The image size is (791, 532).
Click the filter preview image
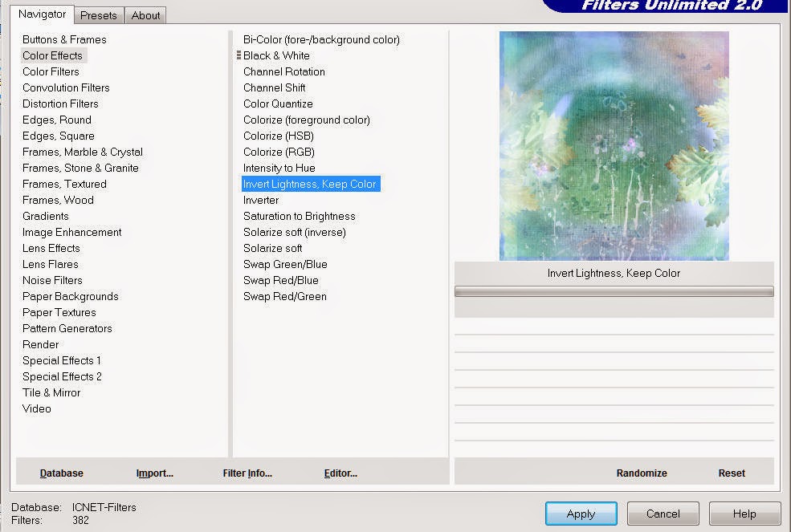(x=614, y=146)
